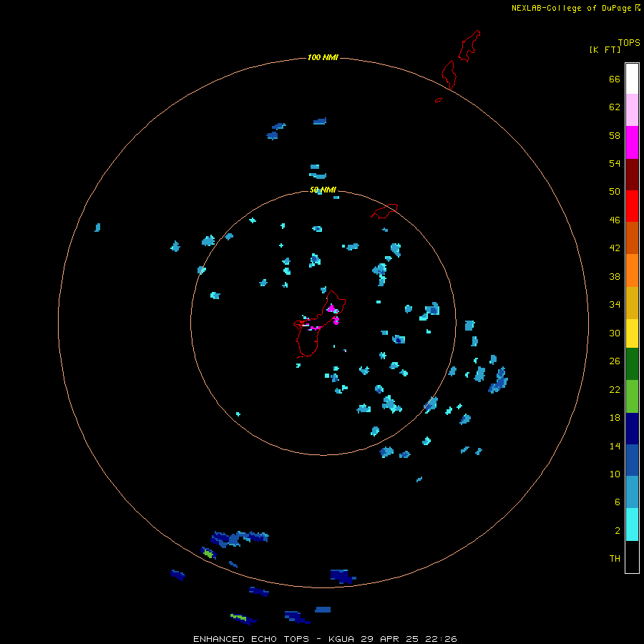Screen dimensions: 644x644
Task: Click the dark red 54 kft legend swatch
Action: (x=632, y=175)
